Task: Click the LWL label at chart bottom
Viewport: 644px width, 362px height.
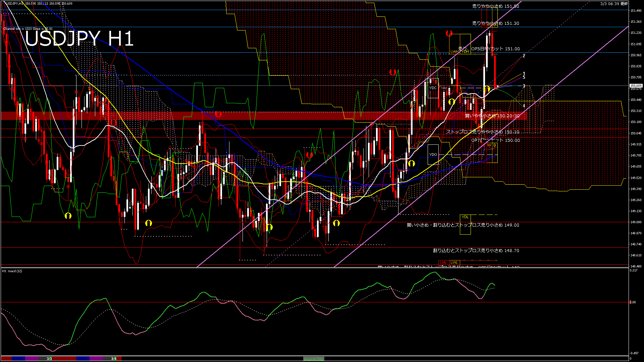Action: (454, 262)
